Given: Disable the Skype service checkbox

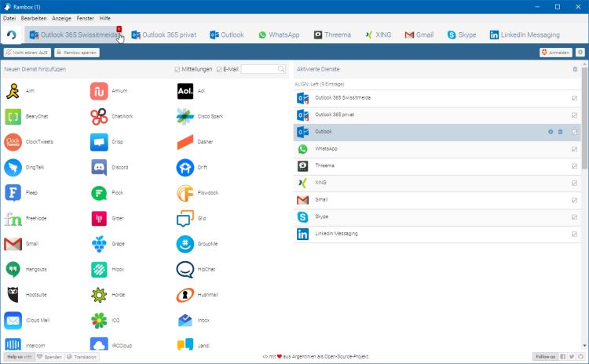Looking at the screenshot, I should tap(574, 217).
